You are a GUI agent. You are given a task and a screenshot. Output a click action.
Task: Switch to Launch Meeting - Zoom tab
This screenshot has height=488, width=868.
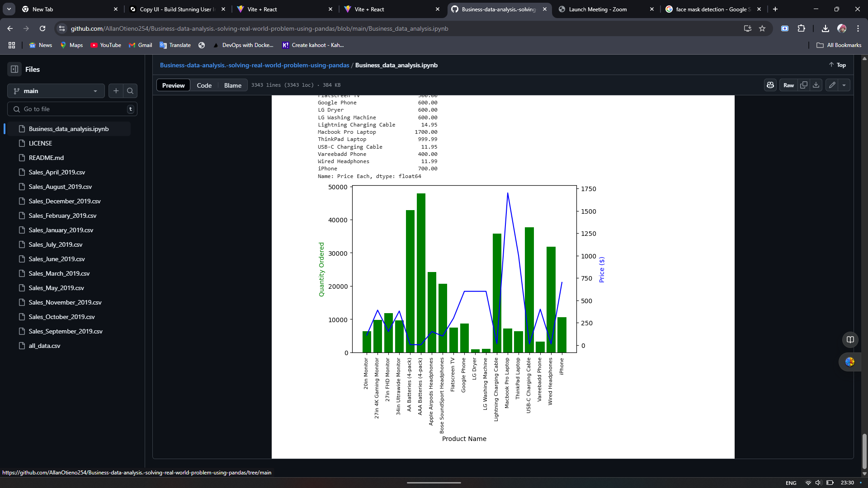click(x=597, y=9)
